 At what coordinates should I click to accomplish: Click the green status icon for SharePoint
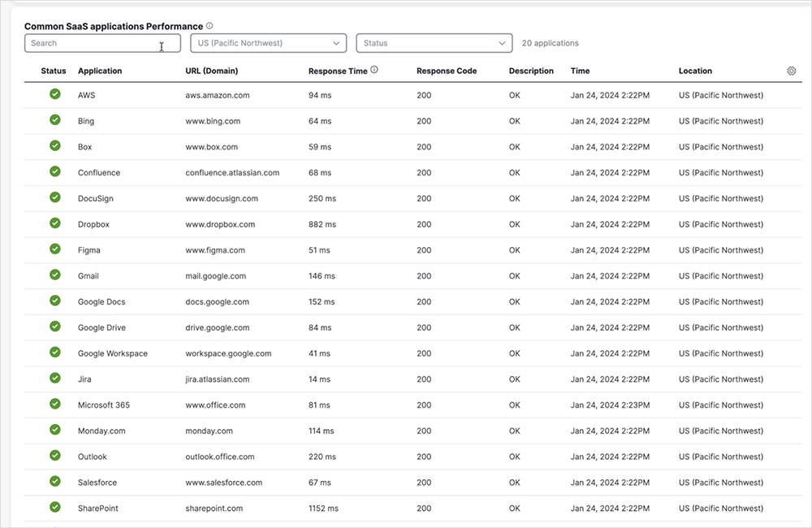coord(55,508)
